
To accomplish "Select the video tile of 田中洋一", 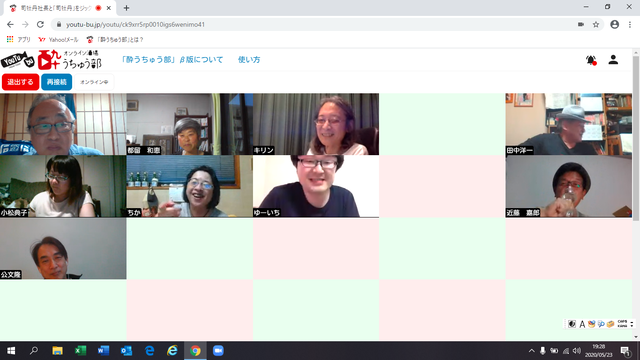I will [x=569, y=124].
